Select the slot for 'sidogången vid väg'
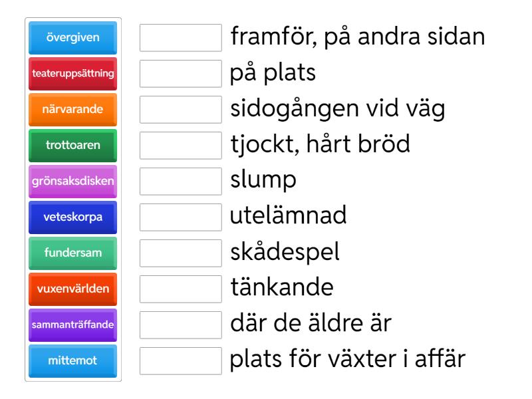Viewport: 532px width, 399px height. [181, 110]
